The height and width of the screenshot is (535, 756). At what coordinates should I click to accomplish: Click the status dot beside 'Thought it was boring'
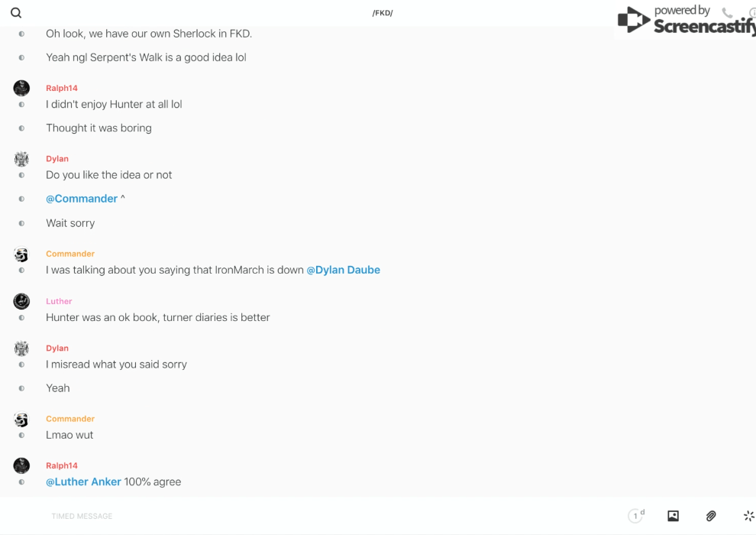pyautogui.click(x=21, y=128)
